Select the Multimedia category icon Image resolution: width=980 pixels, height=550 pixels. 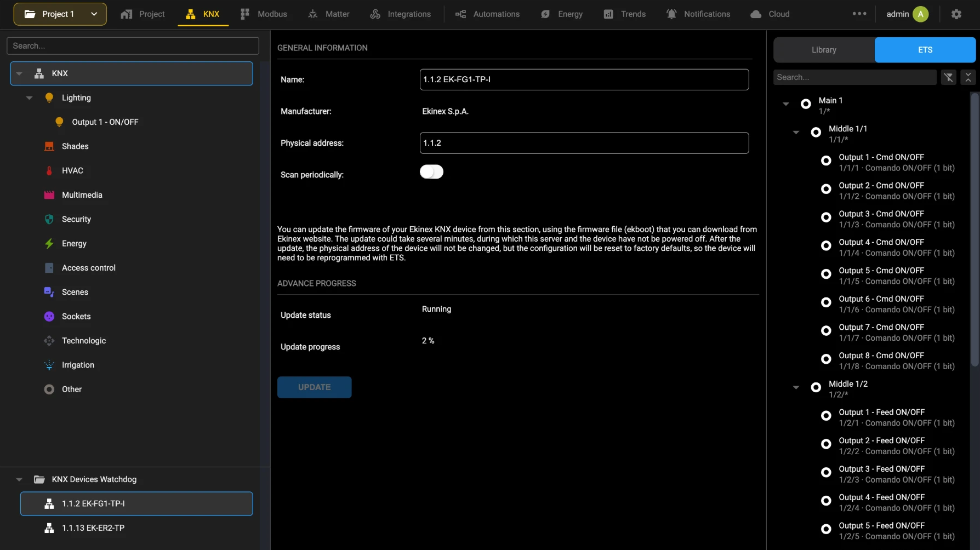click(49, 195)
